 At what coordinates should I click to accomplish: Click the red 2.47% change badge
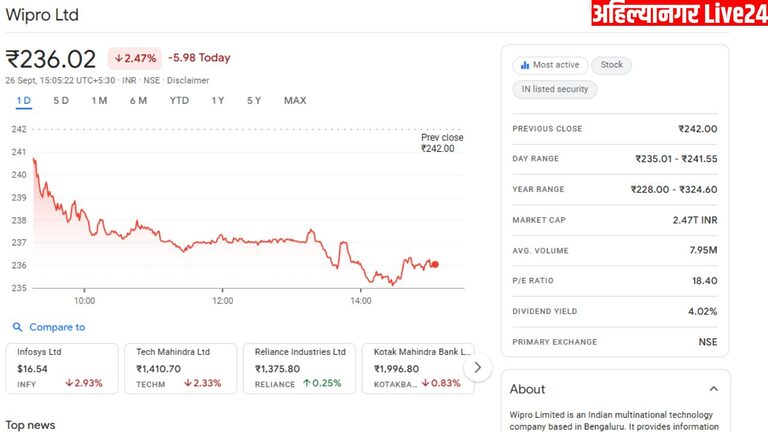point(134,58)
